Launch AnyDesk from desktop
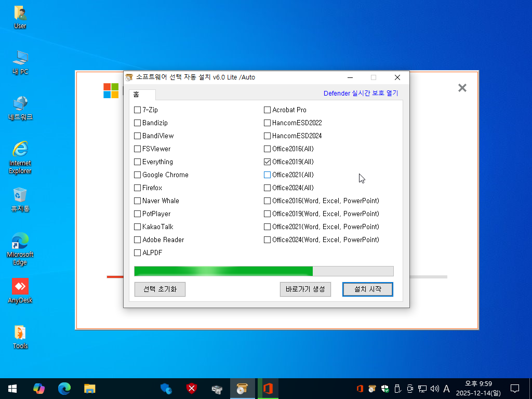Viewport: 532px width, 399px height. pyautogui.click(x=20, y=290)
